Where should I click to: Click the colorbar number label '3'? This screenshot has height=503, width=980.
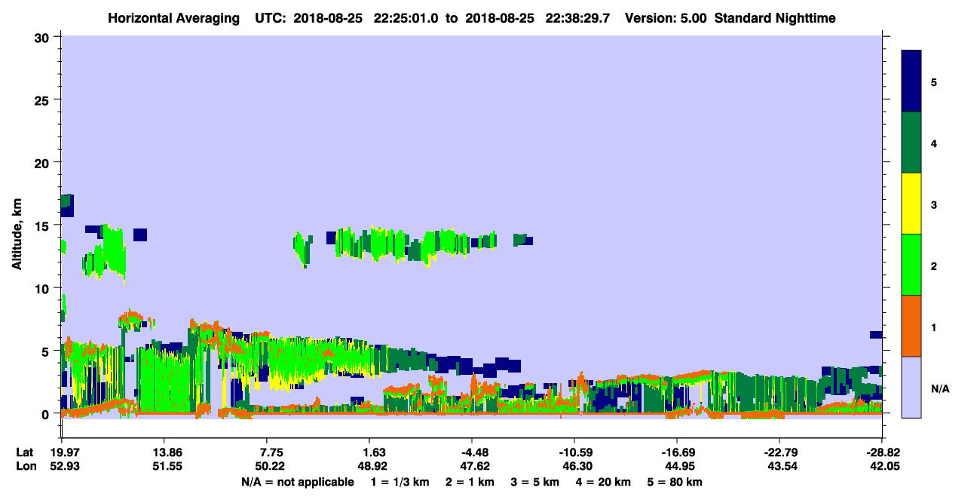pos(934,204)
